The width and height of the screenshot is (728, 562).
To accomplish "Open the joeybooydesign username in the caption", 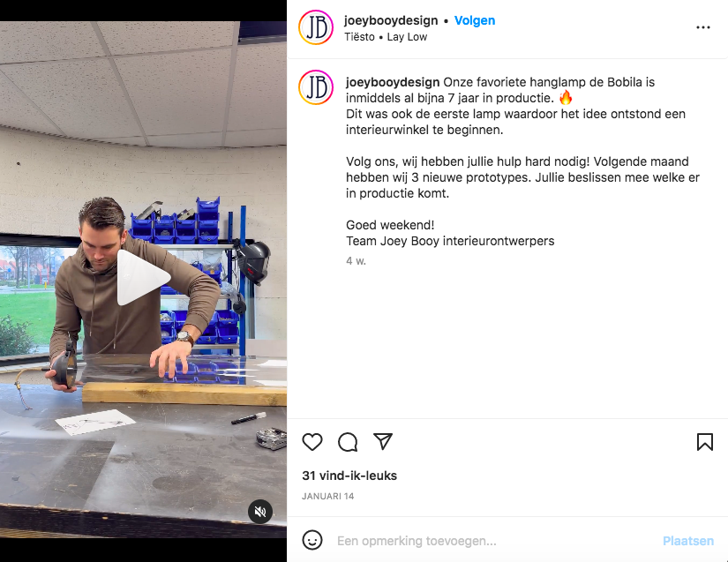I will [x=393, y=82].
